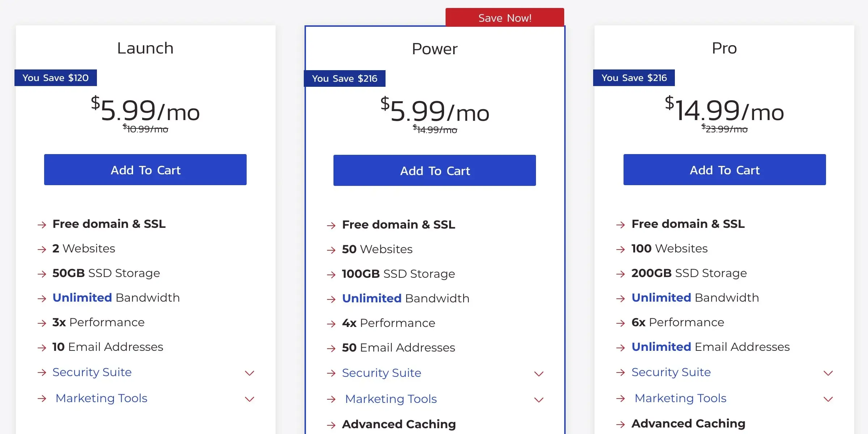Click arrow icon next to Unlimited Email Addresses
This screenshot has height=434, width=868.
pos(621,348)
